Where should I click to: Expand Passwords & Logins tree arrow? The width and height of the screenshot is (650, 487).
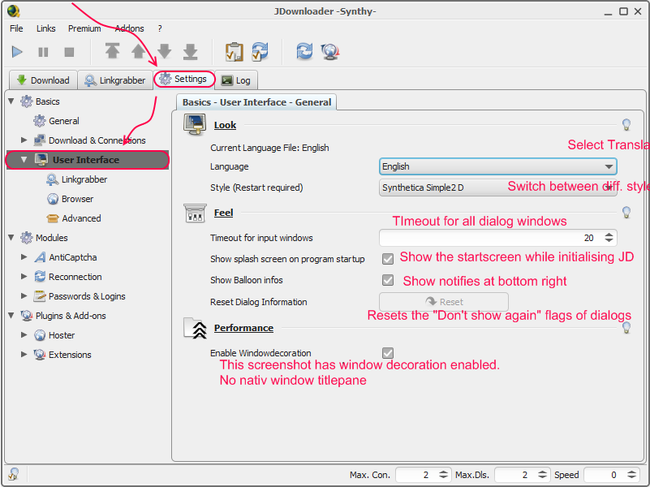coord(24,296)
